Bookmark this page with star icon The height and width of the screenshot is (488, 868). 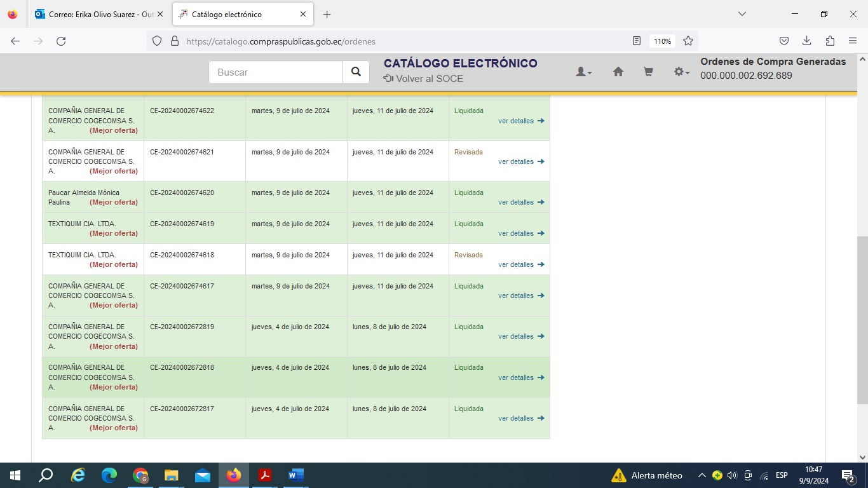coord(688,41)
